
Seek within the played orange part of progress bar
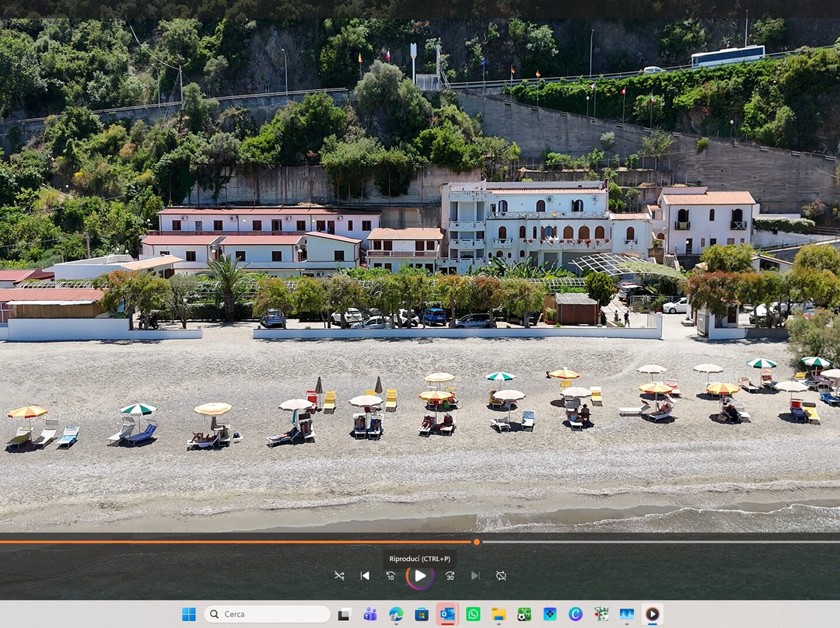tap(236, 543)
